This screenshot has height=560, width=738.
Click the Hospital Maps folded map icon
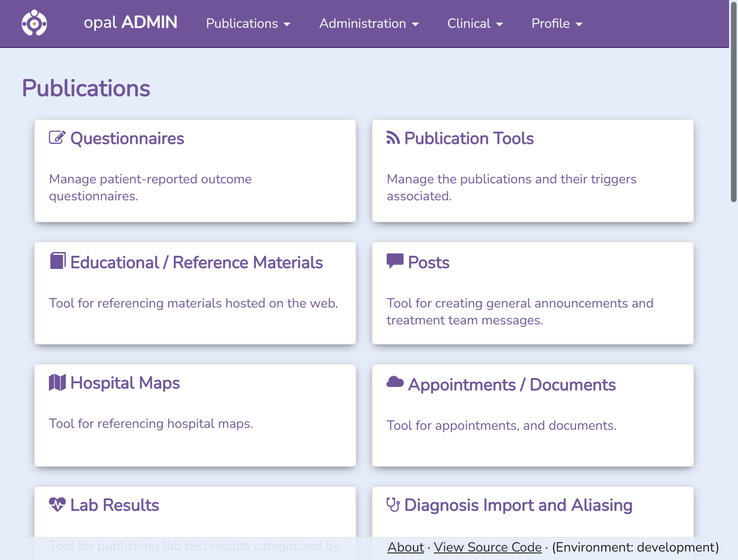point(57,383)
